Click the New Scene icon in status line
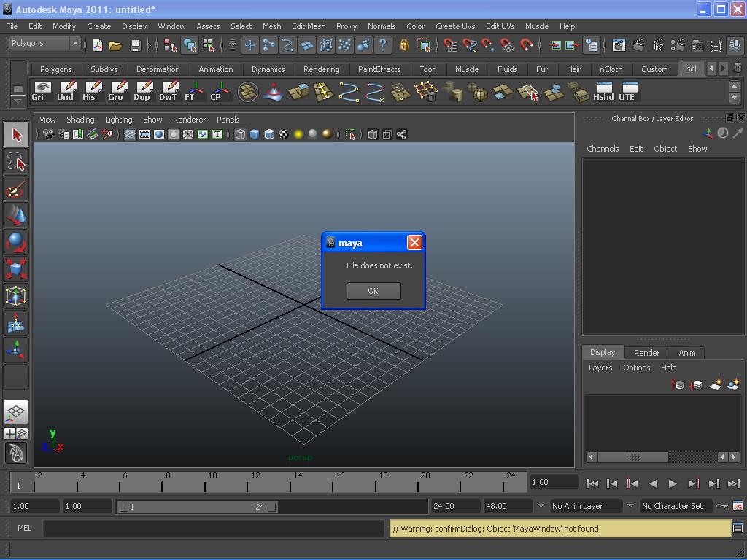 click(97, 45)
